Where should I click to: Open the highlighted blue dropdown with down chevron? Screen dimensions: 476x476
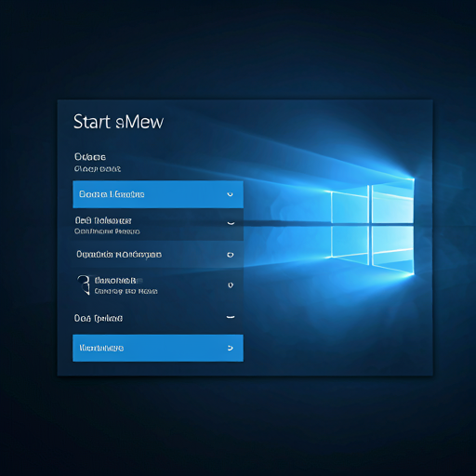point(158,194)
